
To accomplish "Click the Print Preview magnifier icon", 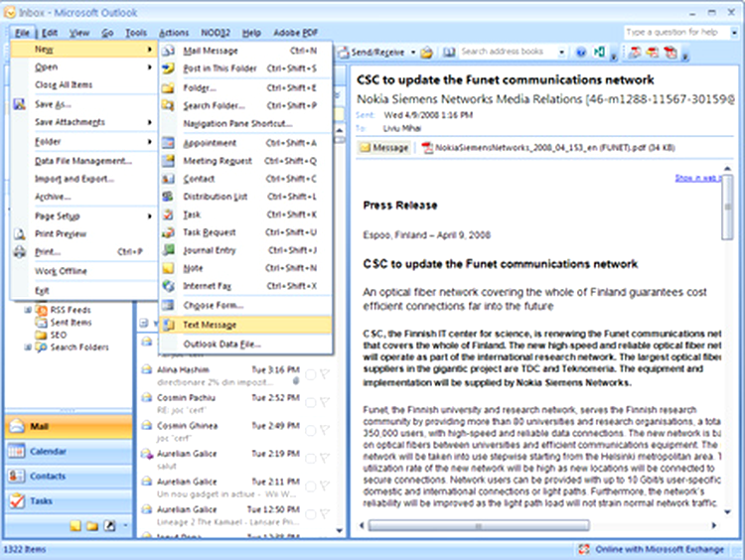I will pos(20,233).
